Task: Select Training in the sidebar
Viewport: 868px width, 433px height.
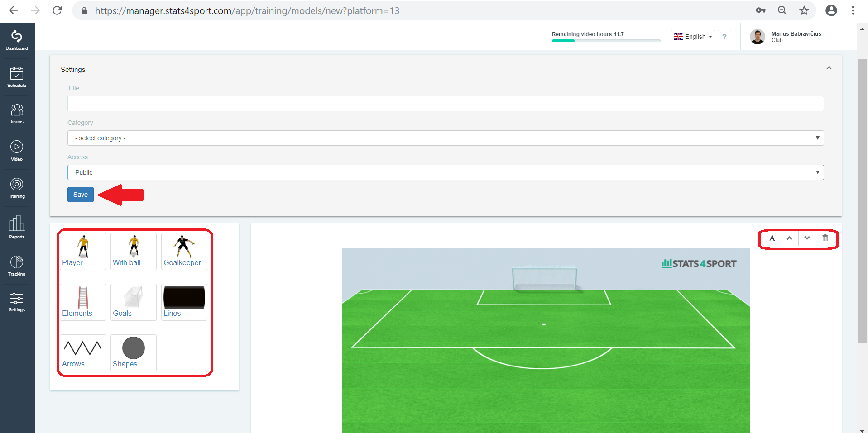Action: pyautogui.click(x=17, y=188)
